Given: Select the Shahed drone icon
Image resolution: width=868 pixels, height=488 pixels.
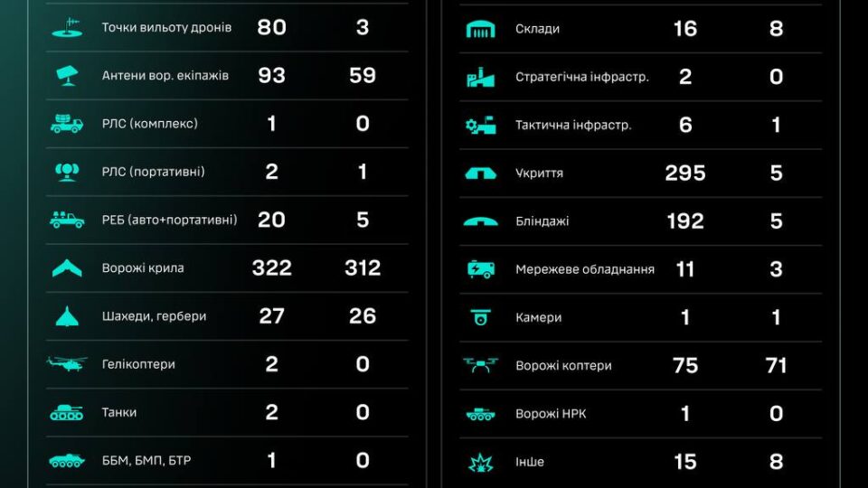Looking at the screenshot, I should pos(67,316).
